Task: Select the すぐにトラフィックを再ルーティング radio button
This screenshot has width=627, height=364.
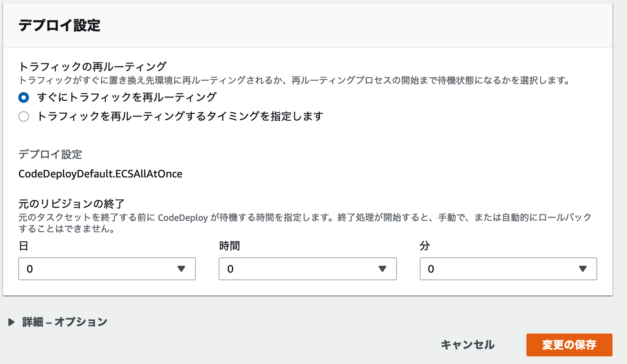Action: (x=24, y=97)
